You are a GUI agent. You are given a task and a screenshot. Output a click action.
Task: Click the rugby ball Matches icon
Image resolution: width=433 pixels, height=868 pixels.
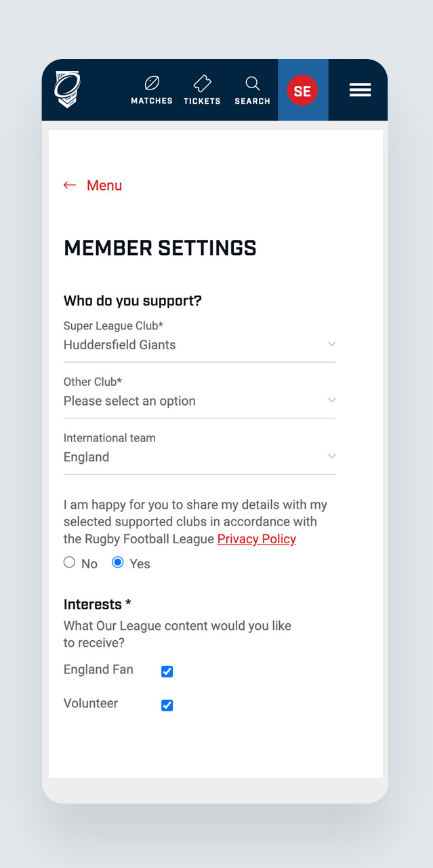tap(151, 83)
